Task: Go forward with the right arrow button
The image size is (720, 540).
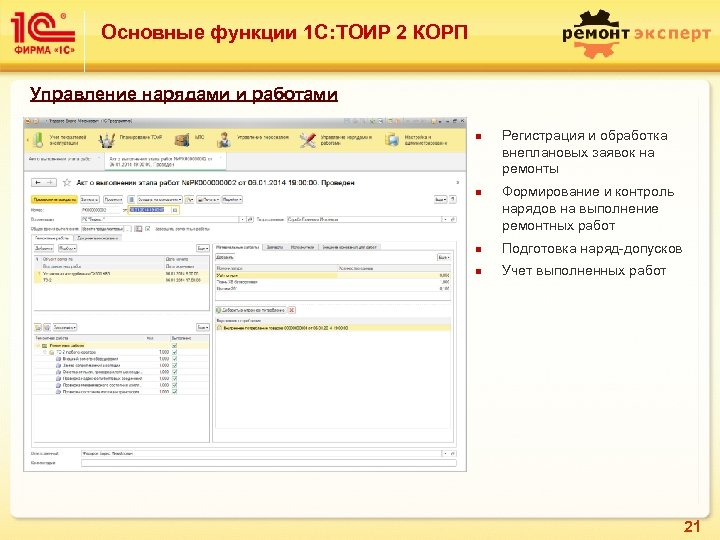Action: pos(51,183)
